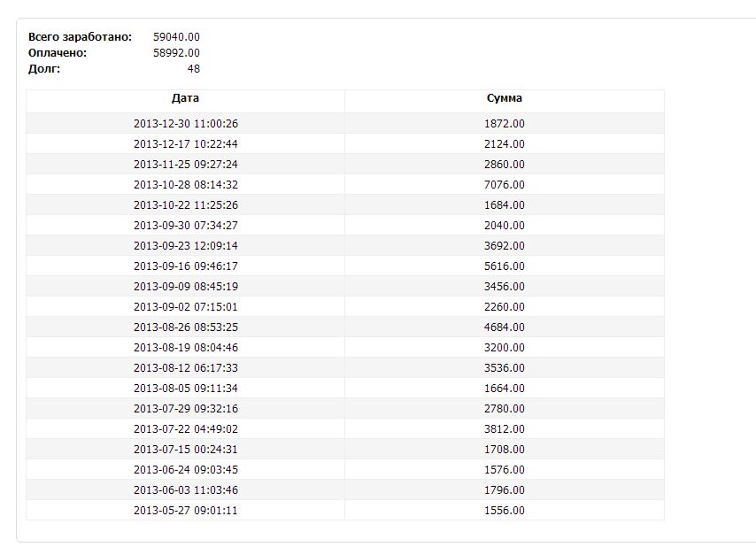Viewport: 756px width, 547px height.
Task: Click the 1556.00 amount in last row
Action: [505, 511]
